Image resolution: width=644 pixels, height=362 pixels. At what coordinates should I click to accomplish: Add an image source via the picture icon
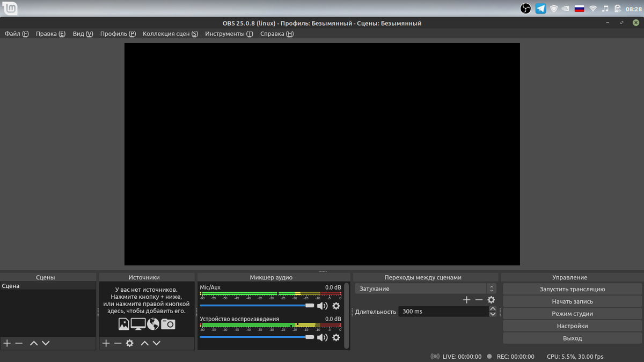(x=123, y=324)
